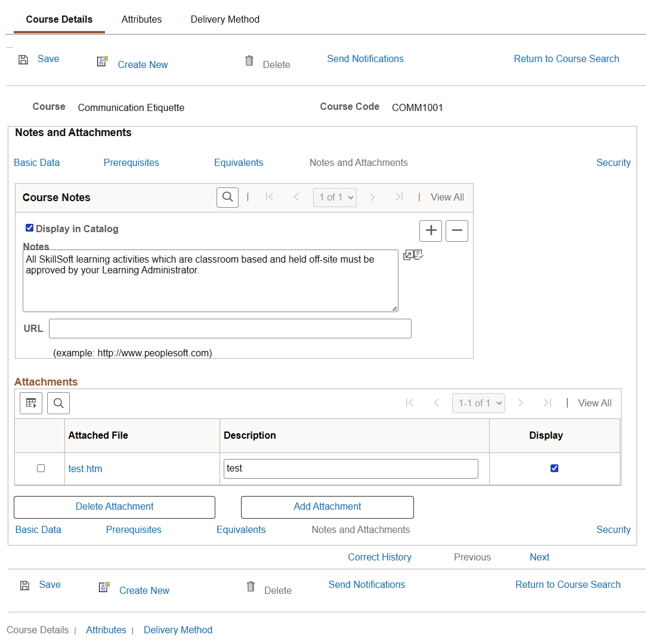
Task: Open lower Basic Data link
Action: pos(38,530)
